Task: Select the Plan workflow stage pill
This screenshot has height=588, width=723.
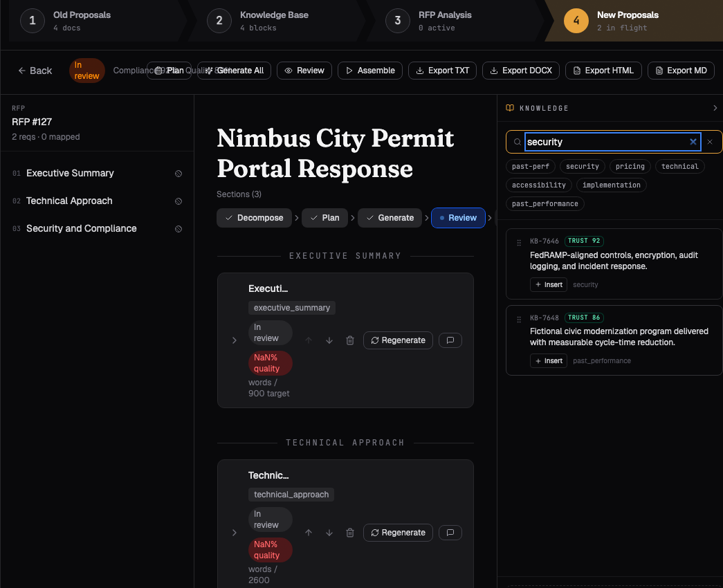Action: pos(324,218)
